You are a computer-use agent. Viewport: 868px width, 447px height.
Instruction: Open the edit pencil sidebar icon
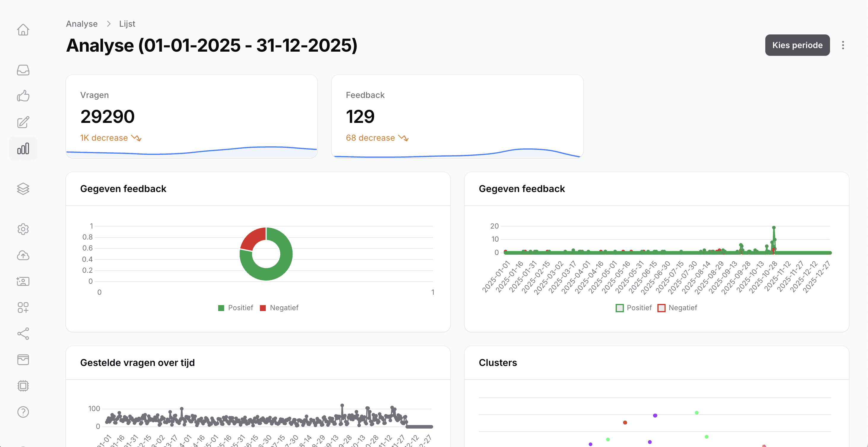tap(23, 122)
